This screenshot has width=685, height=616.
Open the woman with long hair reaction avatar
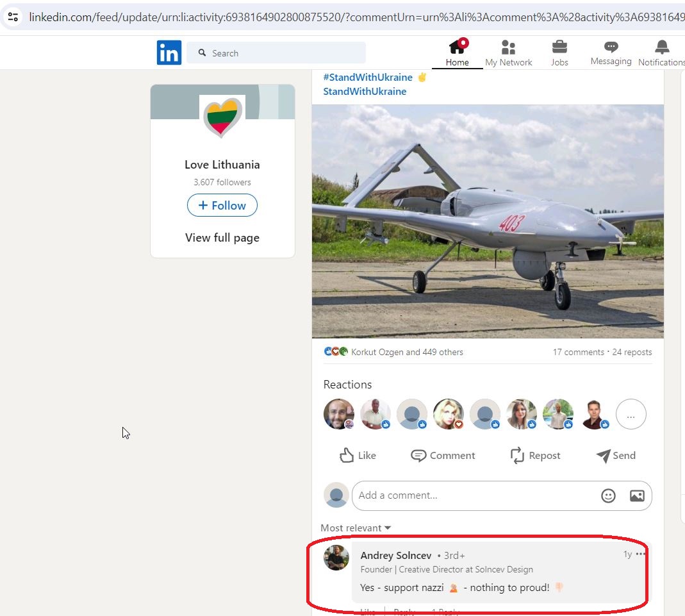tap(521, 414)
